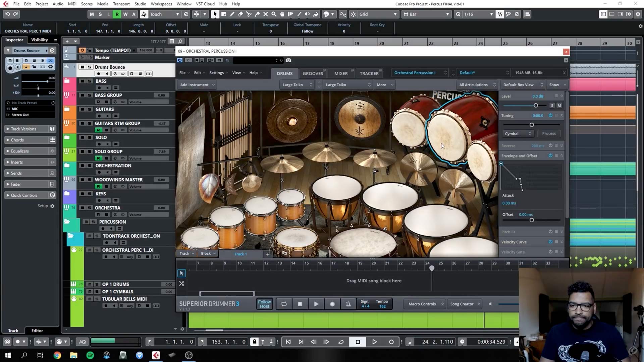The height and width of the screenshot is (362, 644).
Task: Click Start playback in Cubase transport bar
Action: click(x=374, y=342)
